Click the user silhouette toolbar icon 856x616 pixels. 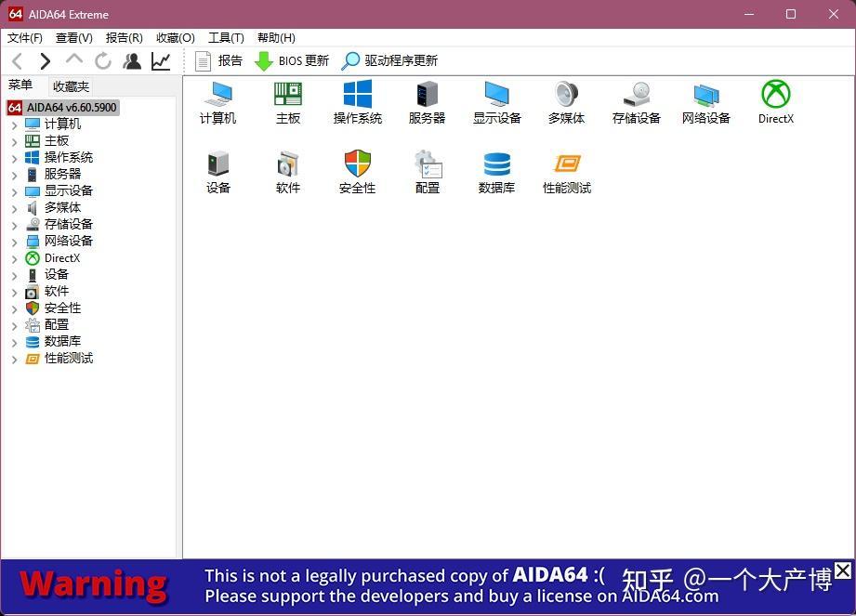(132, 60)
